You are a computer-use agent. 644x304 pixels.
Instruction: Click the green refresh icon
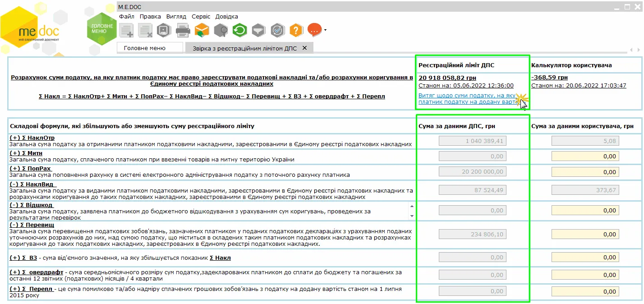tap(239, 30)
